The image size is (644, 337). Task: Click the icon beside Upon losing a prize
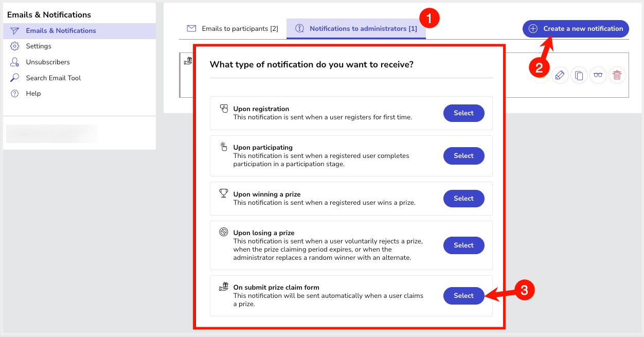(224, 232)
